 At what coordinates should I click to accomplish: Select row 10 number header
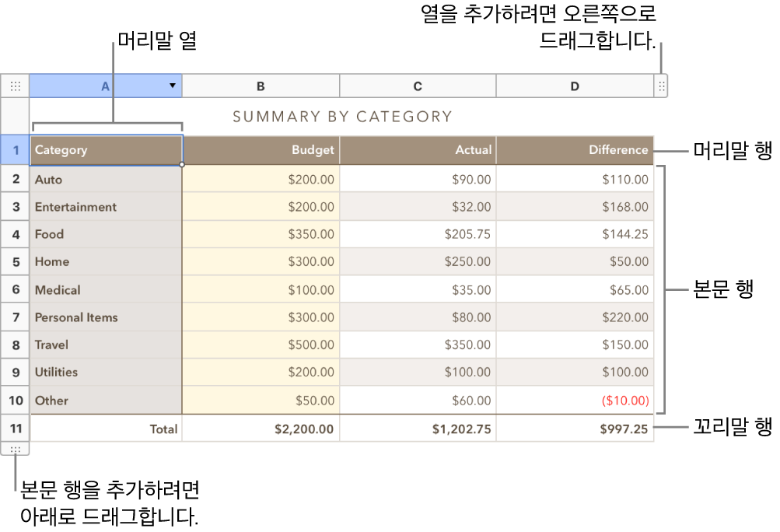[x=16, y=400]
